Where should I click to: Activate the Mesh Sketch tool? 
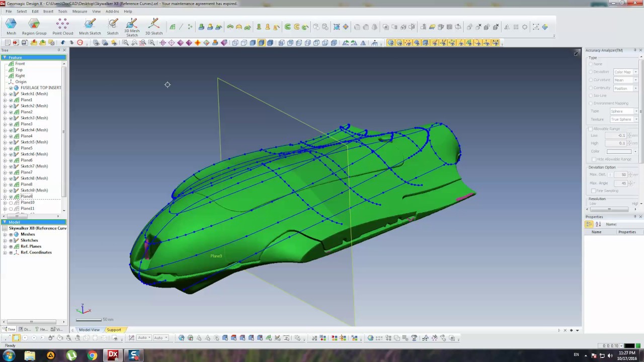coord(90,27)
